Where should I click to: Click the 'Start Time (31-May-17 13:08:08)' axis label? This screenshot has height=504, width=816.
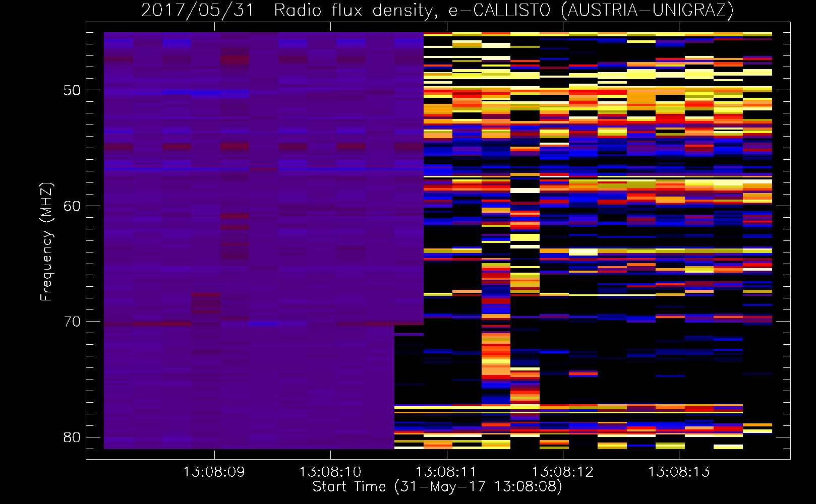pos(437,486)
